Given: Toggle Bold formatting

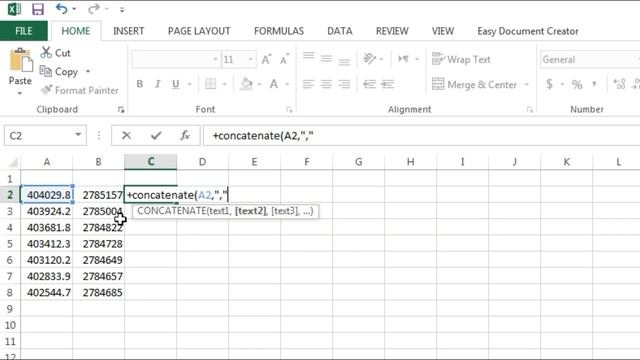Looking at the screenshot, I should pyautogui.click(x=140, y=84).
